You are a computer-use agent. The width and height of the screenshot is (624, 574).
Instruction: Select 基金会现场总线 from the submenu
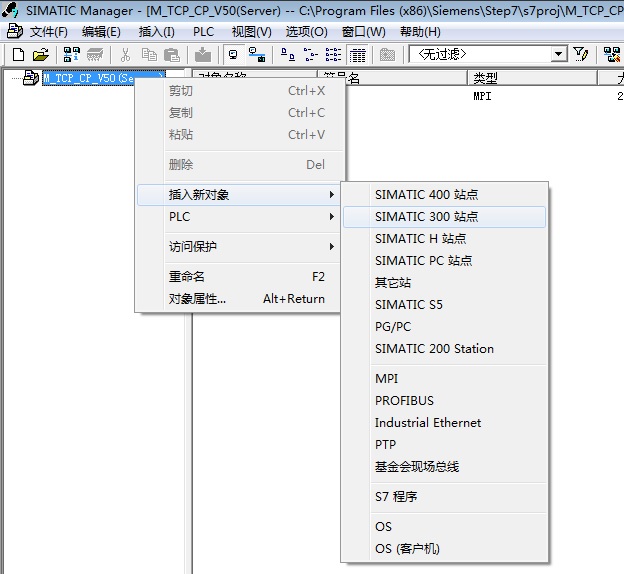pyautogui.click(x=444, y=467)
